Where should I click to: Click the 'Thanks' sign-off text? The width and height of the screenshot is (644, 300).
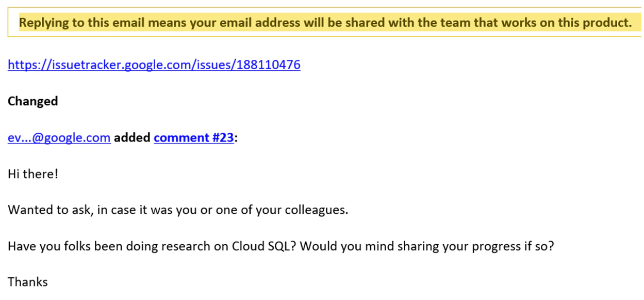(28, 282)
